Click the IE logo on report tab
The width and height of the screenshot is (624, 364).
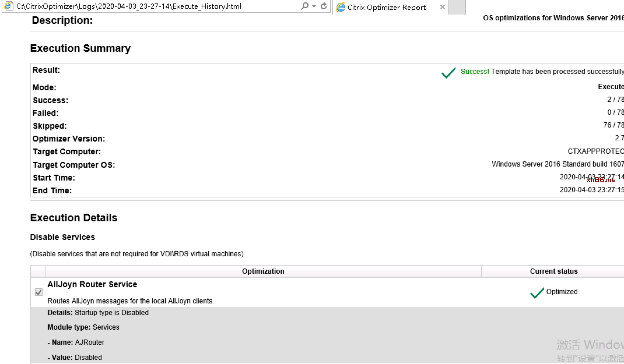(341, 7)
